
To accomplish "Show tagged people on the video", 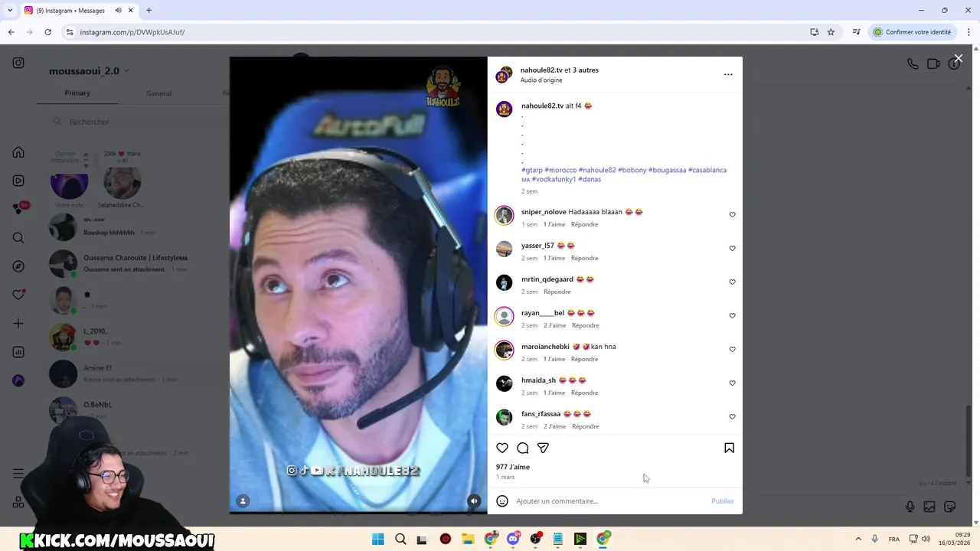I will click(243, 501).
